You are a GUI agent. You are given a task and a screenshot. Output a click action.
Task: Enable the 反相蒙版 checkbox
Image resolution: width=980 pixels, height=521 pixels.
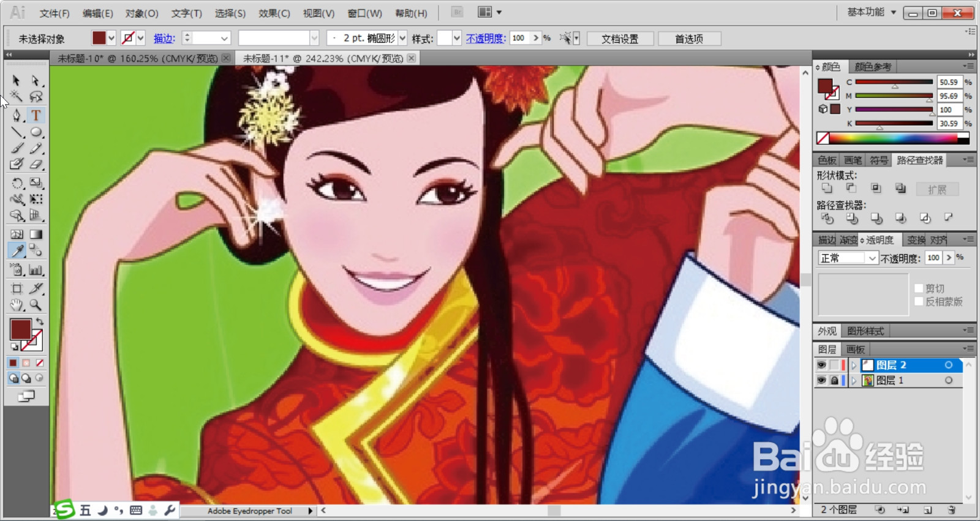pos(919,301)
